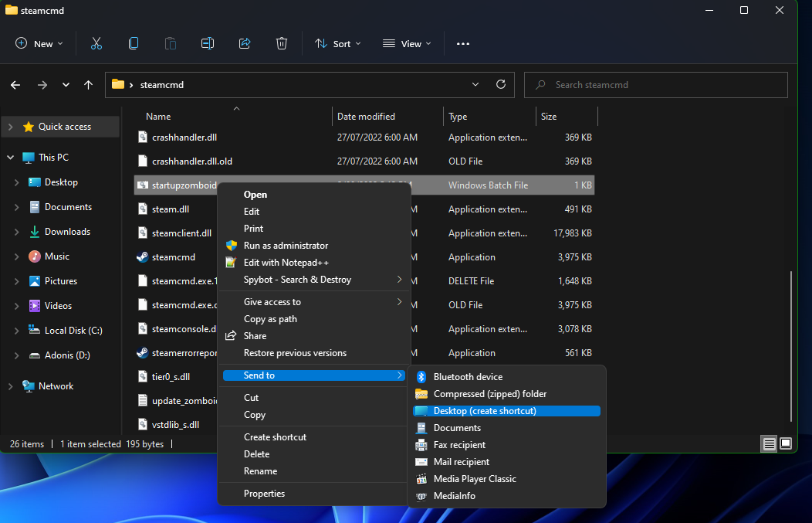This screenshot has width=812, height=523.
Task: Open the Sort dropdown
Action: coord(338,44)
